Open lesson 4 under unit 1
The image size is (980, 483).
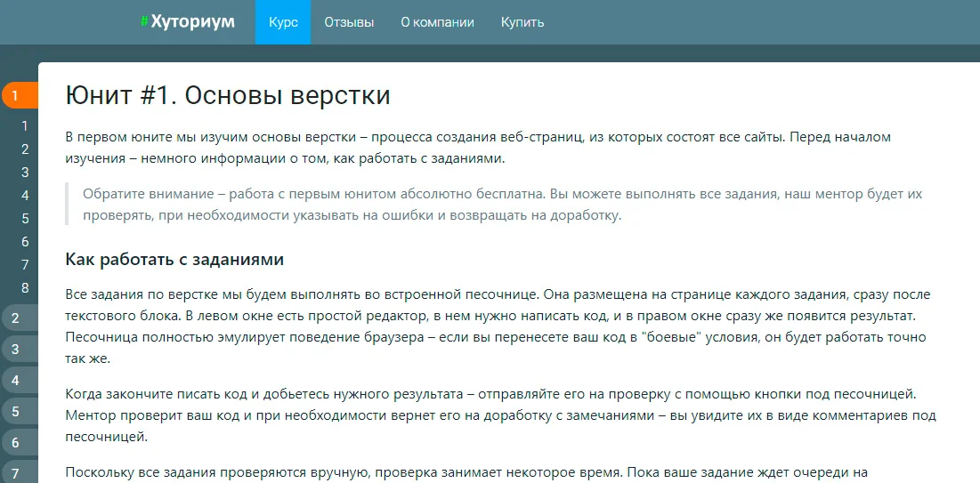25,196
